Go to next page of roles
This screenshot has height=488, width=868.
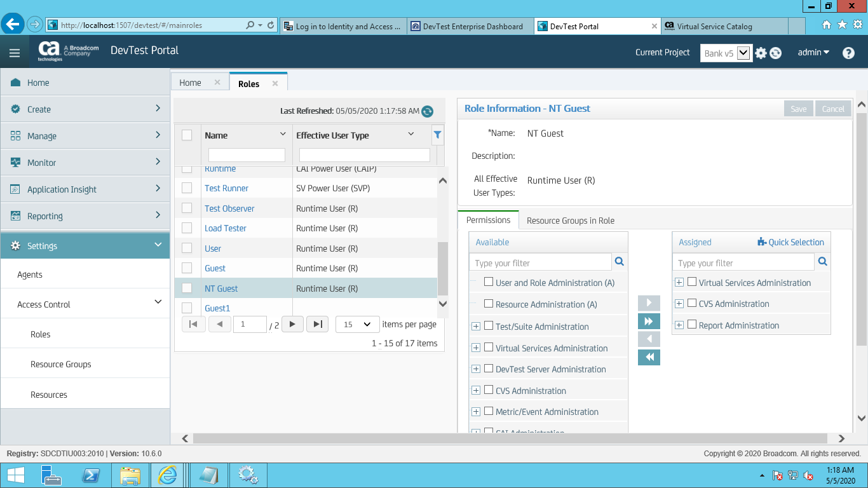[292, 324]
